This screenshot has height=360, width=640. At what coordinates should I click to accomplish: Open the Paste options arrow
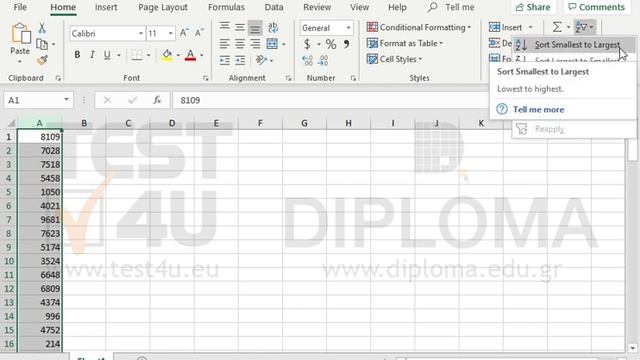[20, 62]
